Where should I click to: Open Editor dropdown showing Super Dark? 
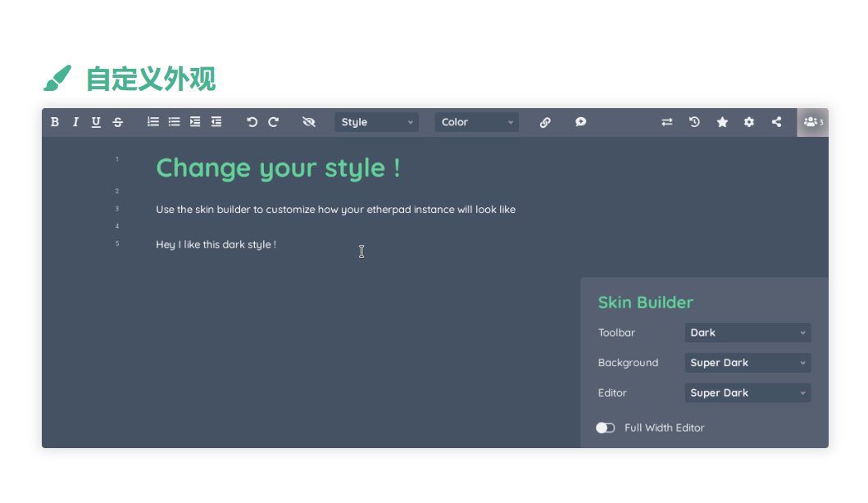(x=748, y=393)
